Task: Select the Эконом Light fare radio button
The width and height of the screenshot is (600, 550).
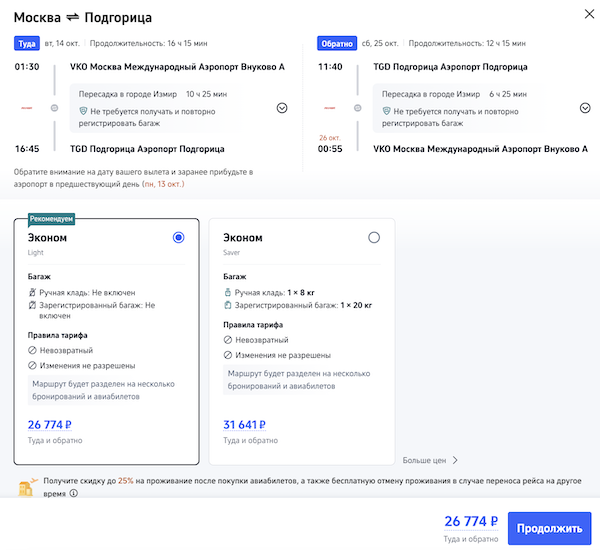Action: pyautogui.click(x=179, y=237)
